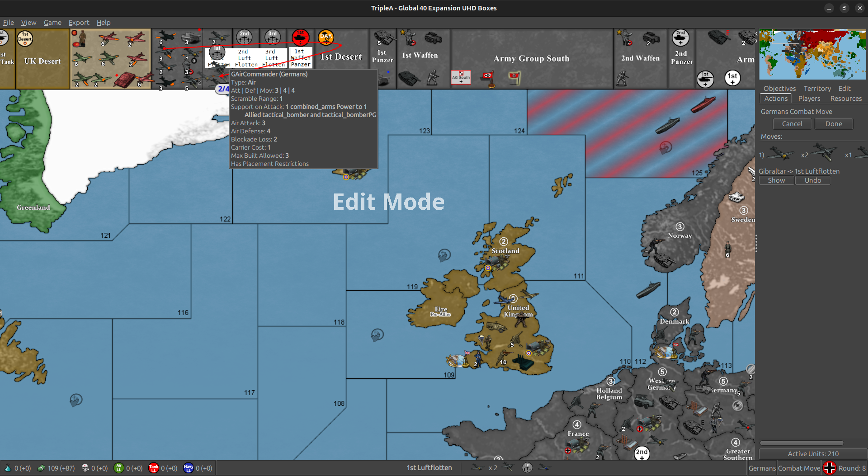Click the skull casualties icon
868x476 pixels.
(85, 468)
